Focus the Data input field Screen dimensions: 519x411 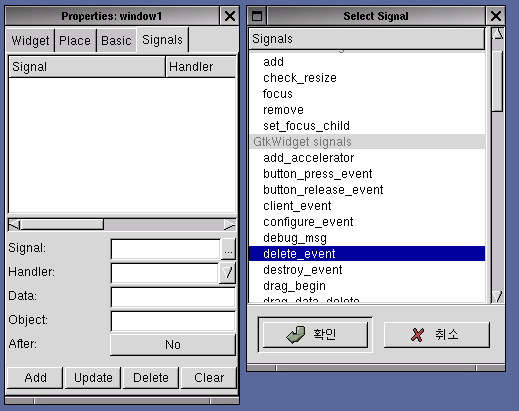tap(173, 297)
